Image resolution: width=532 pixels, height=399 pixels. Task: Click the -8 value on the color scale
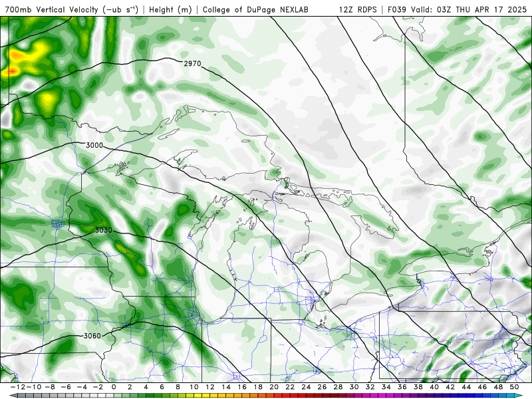point(50,387)
